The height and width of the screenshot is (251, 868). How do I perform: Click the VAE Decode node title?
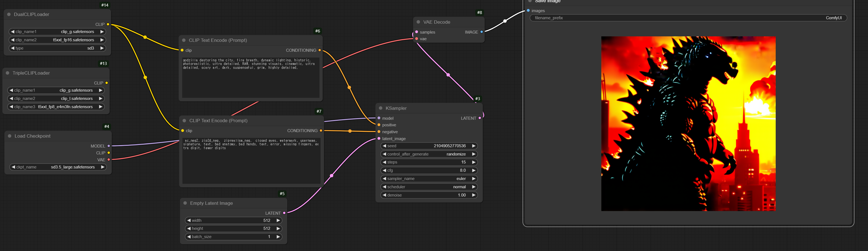point(437,22)
